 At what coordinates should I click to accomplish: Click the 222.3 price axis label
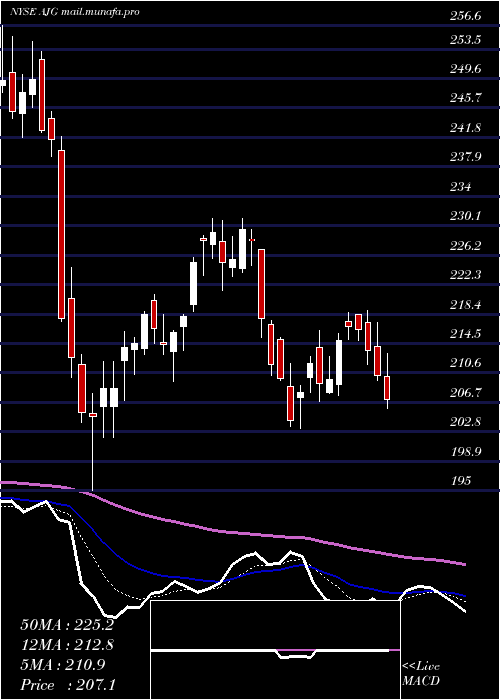pyautogui.click(x=466, y=275)
